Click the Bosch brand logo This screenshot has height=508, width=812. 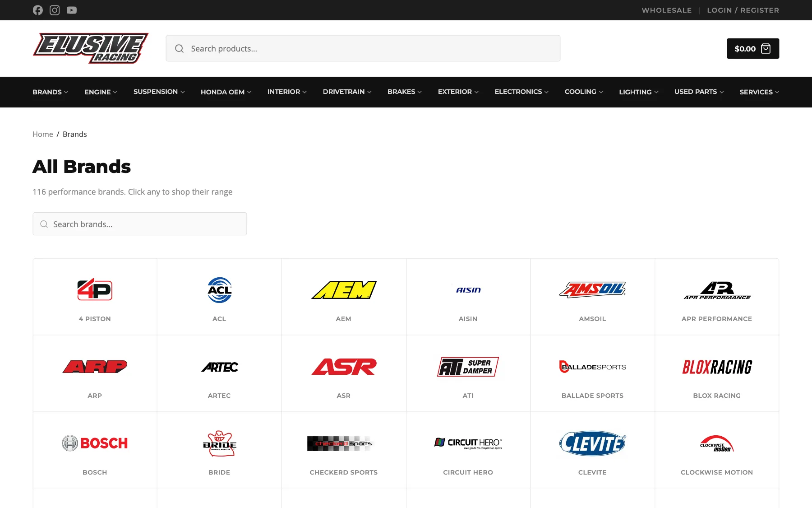click(x=95, y=443)
